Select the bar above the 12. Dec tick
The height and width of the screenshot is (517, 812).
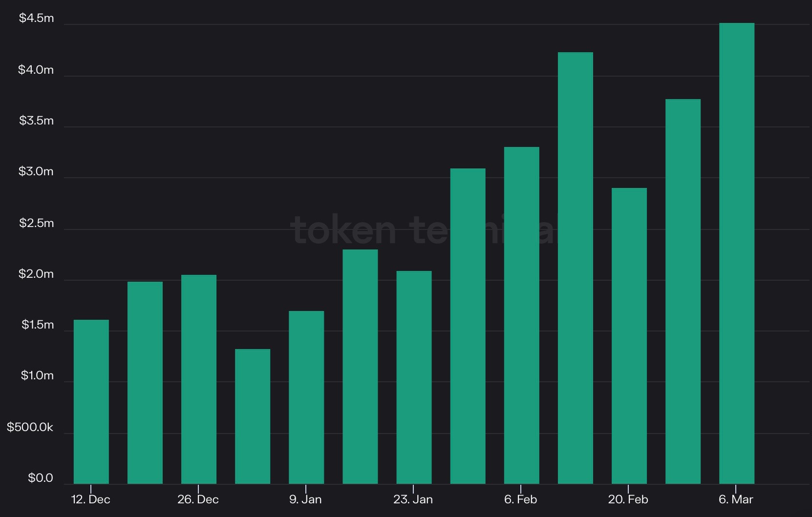coord(91,402)
